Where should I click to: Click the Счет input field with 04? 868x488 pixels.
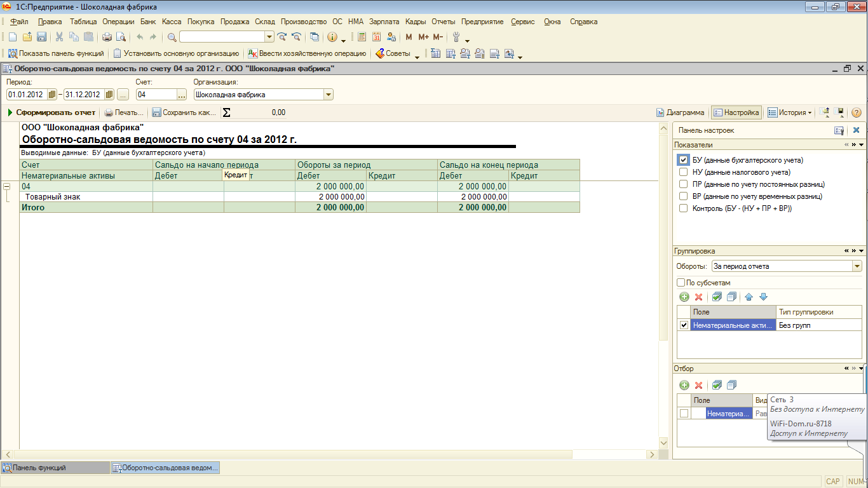tap(156, 95)
